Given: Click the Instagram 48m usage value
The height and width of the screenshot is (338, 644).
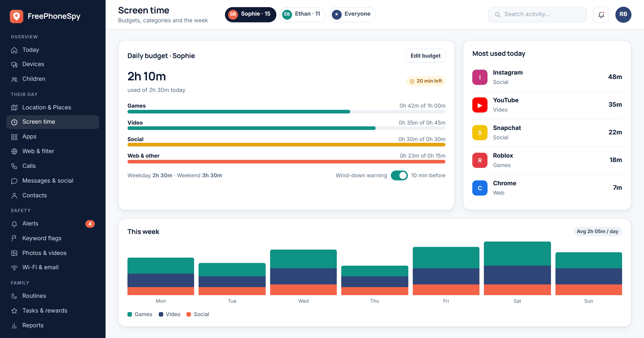Looking at the screenshot, I should (x=615, y=77).
